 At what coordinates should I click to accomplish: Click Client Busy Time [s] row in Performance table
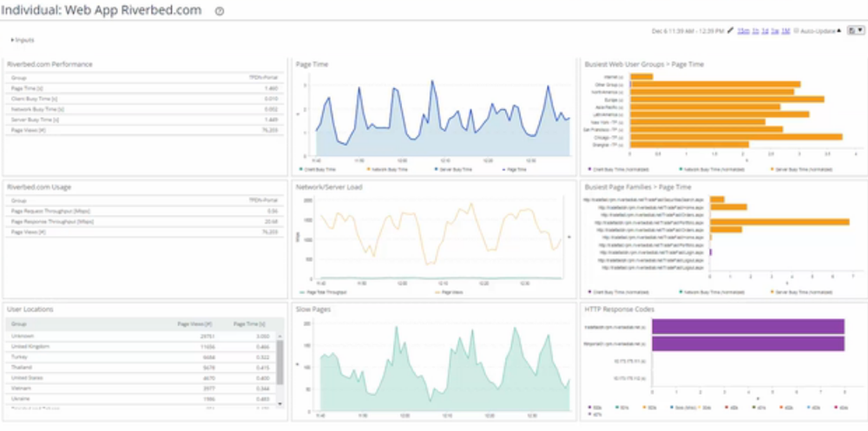click(x=145, y=99)
